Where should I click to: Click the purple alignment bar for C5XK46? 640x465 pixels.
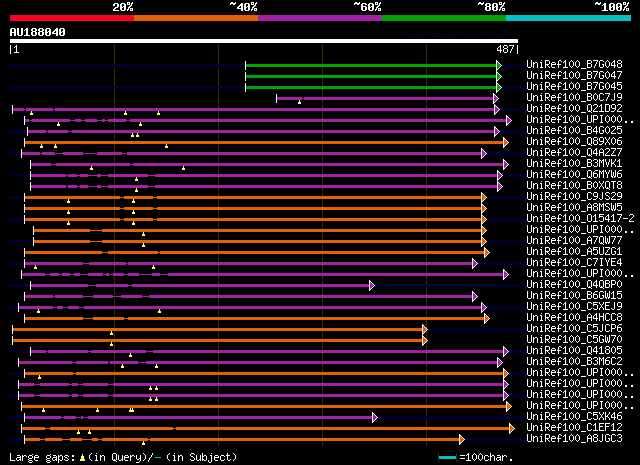[x=198, y=418]
